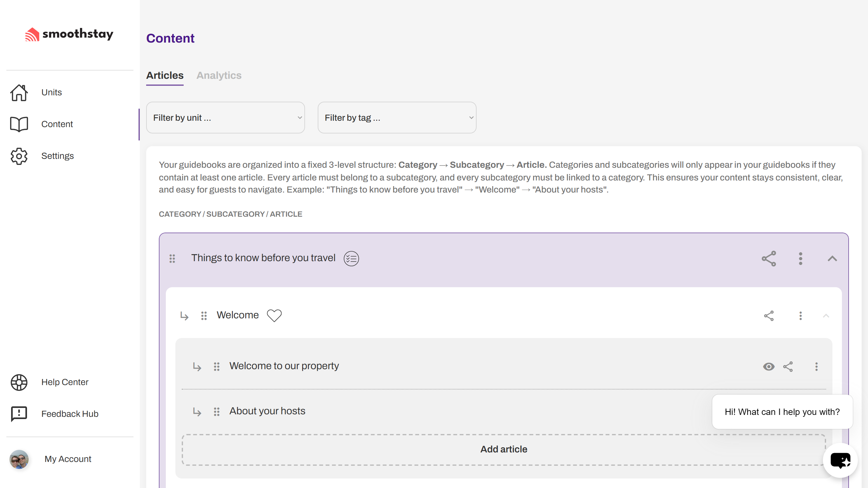Screen dimensions: 868x488
Task: Open My Account profile
Action: pyautogui.click(x=67, y=459)
